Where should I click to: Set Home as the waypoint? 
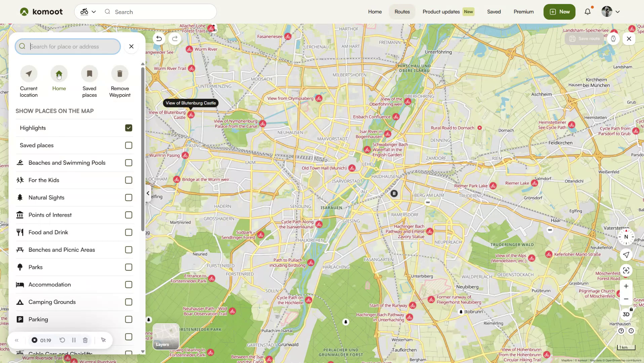click(59, 74)
